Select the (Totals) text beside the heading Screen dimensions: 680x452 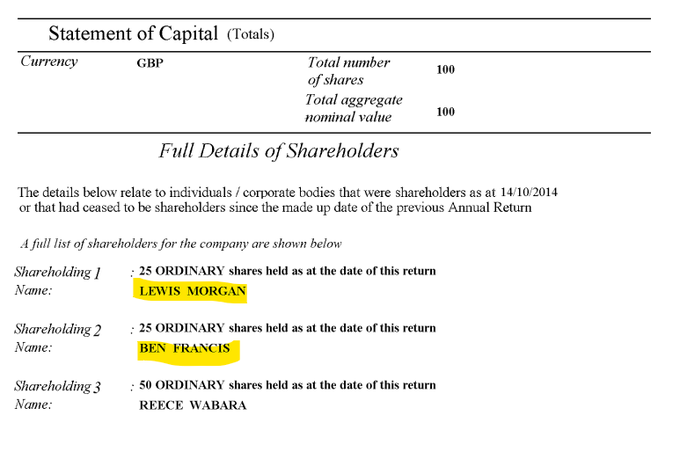[x=251, y=34]
